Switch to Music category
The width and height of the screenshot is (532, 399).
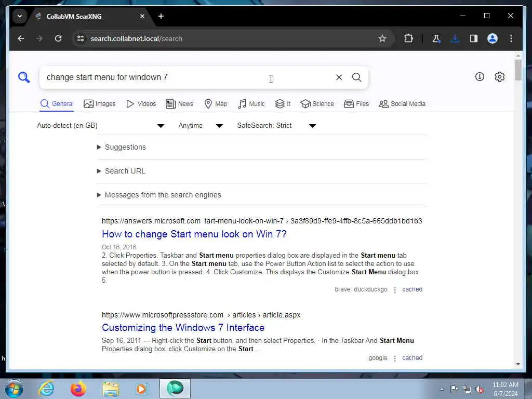251,104
